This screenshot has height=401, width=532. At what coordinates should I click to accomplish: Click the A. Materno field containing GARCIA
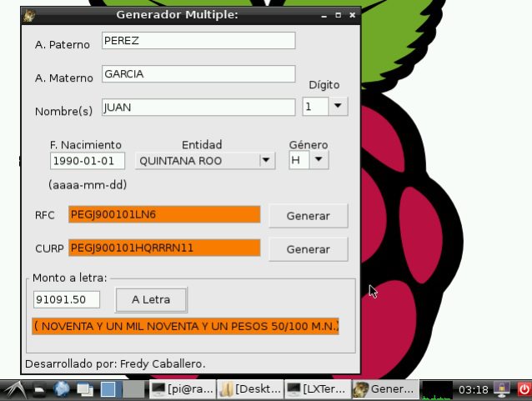198,74
